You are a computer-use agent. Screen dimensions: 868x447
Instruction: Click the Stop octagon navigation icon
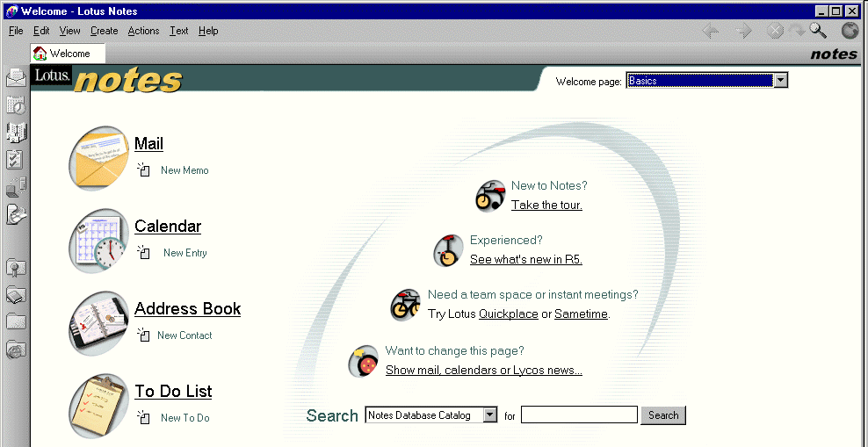[775, 31]
